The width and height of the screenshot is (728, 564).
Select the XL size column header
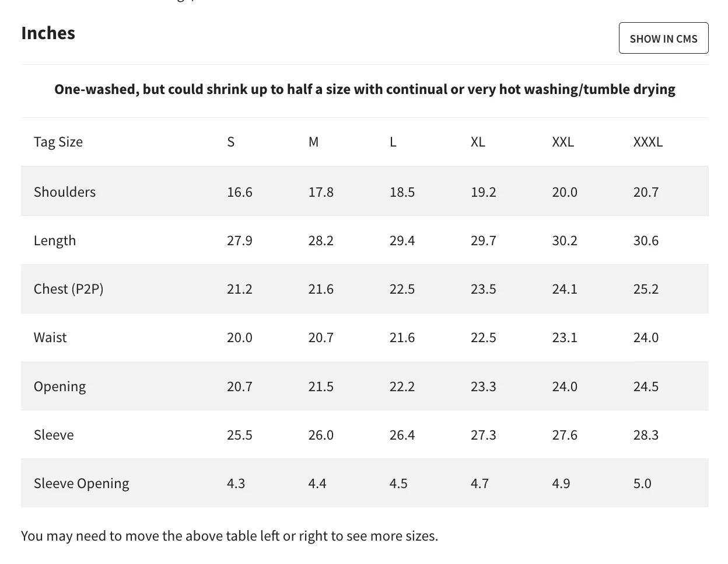point(478,142)
